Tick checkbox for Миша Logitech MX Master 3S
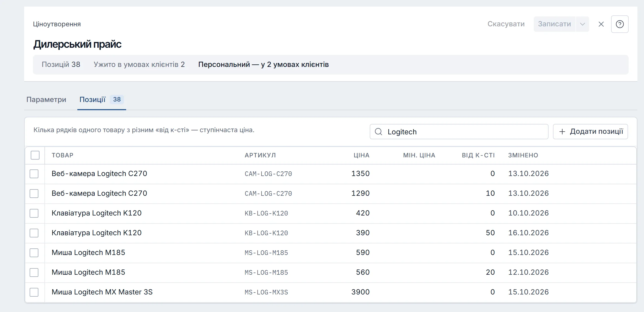Screen dimensions: 644x312 coord(34,292)
